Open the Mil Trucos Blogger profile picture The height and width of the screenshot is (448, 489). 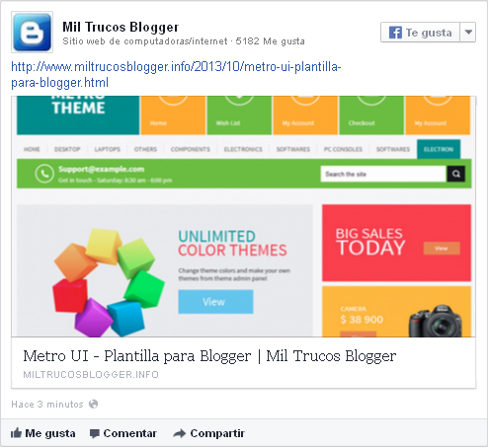32,32
